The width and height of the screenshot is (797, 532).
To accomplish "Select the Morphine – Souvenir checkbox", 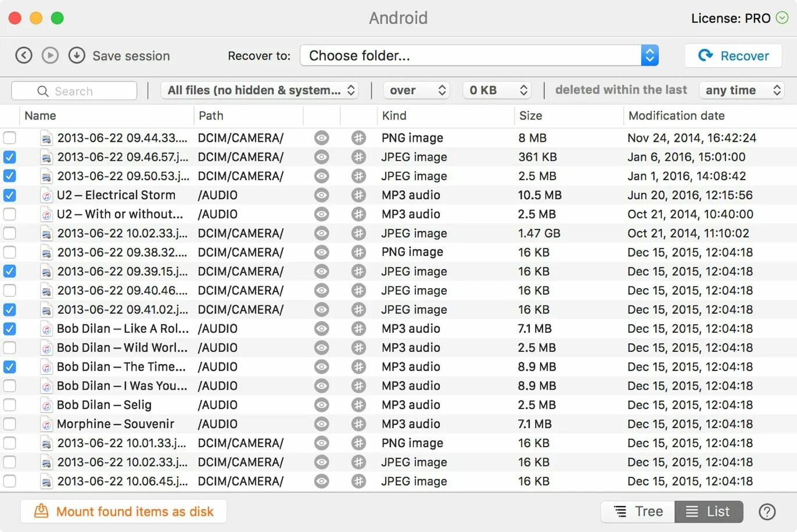I will pos(10,424).
